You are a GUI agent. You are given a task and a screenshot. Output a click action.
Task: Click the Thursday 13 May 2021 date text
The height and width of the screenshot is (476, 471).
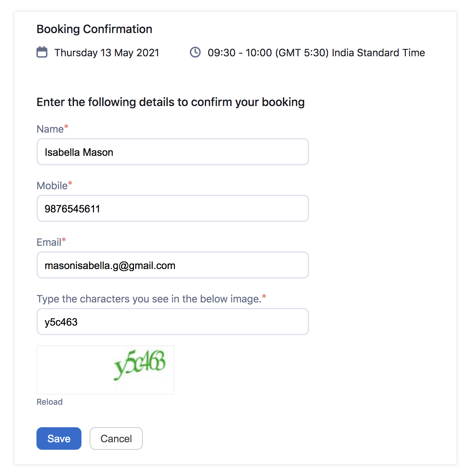pos(107,53)
